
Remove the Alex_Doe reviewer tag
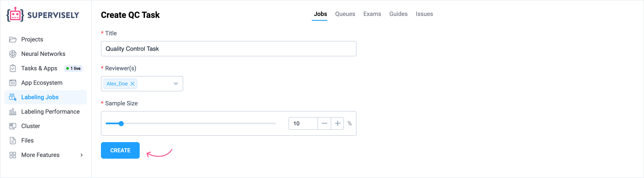[132, 84]
